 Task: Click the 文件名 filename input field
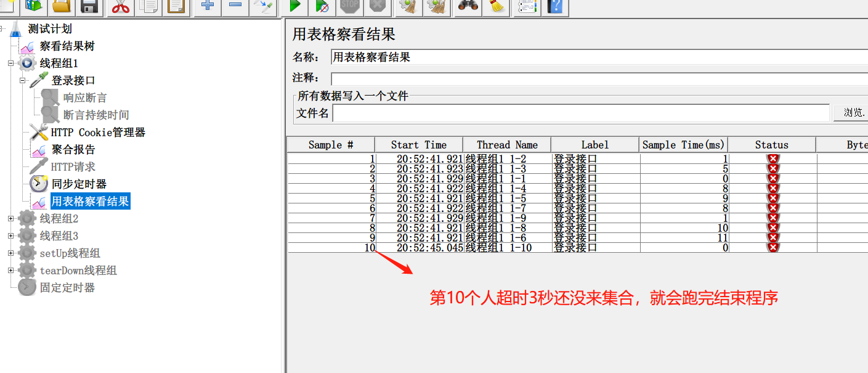(581, 113)
